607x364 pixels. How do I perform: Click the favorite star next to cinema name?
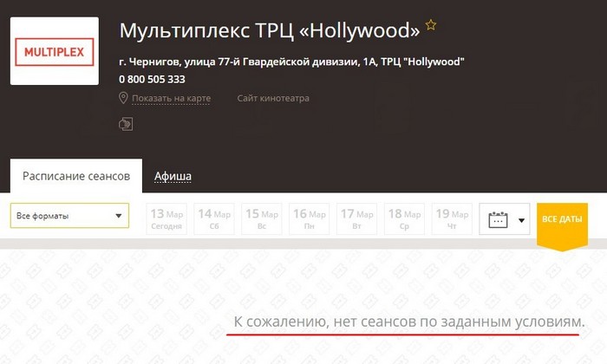(431, 26)
